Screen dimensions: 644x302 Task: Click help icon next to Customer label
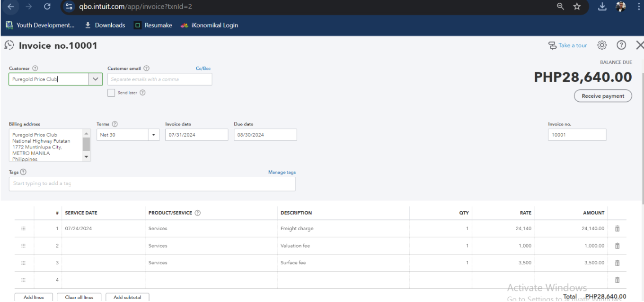coord(34,69)
